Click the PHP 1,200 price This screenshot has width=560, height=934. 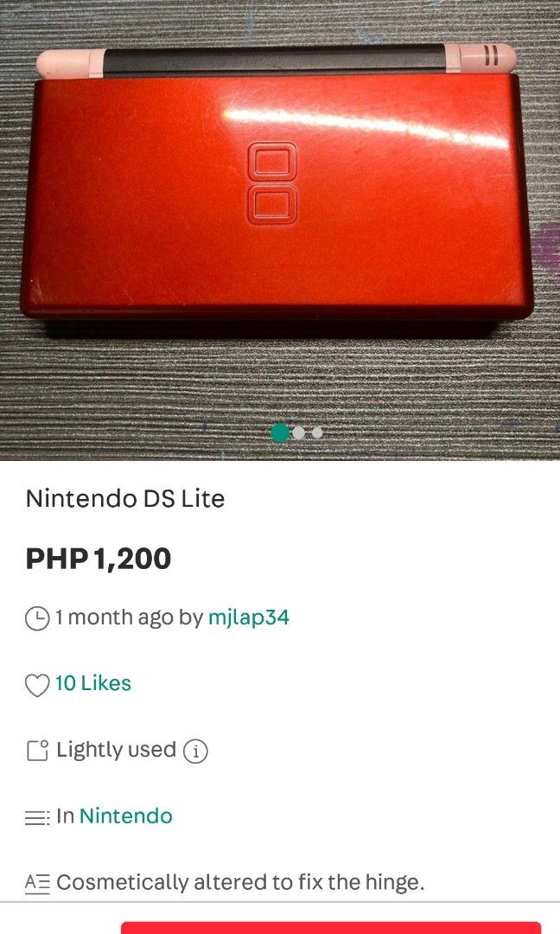pyautogui.click(x=99, y=559)
